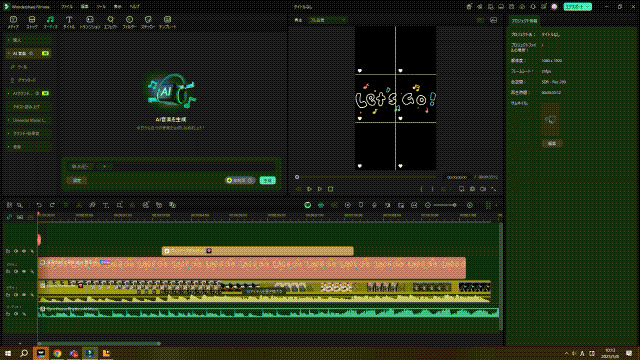Click the project thumbnail in the Project Info panel
Viewport: 640px width, 360px height.
click(550, 120)
